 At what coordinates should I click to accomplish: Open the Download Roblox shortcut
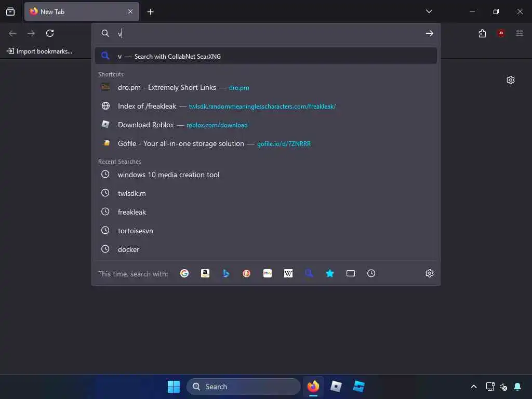[265, 125]
